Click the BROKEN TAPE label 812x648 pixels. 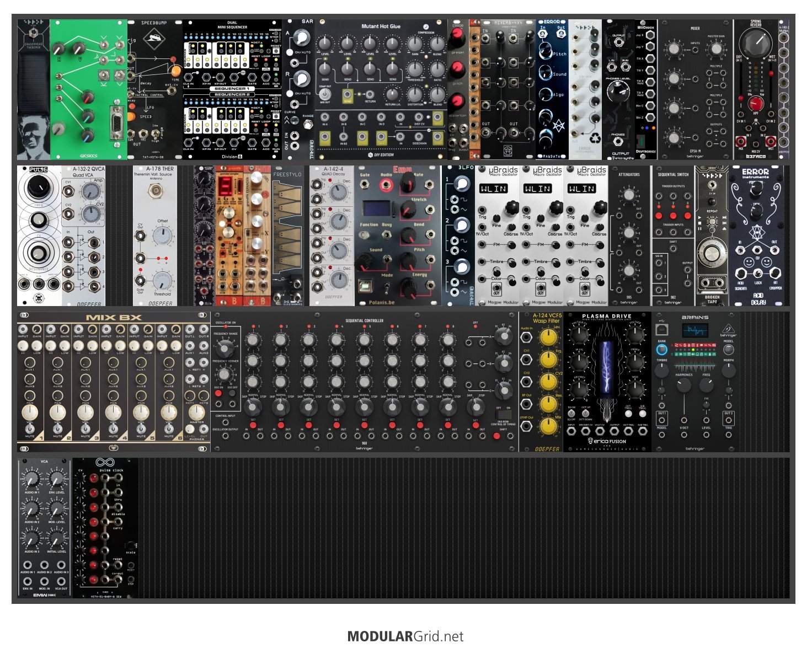coord(712,299)
